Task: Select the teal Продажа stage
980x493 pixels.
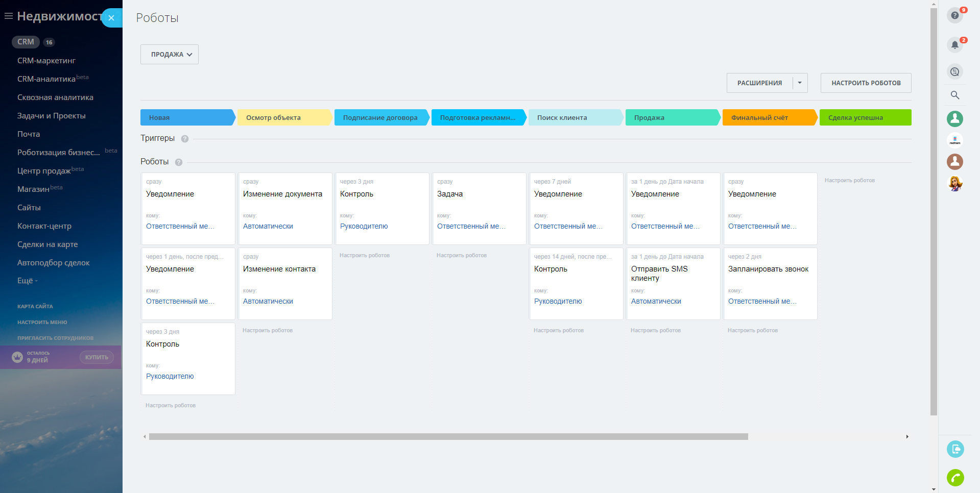Action: [x=673, y=117]
